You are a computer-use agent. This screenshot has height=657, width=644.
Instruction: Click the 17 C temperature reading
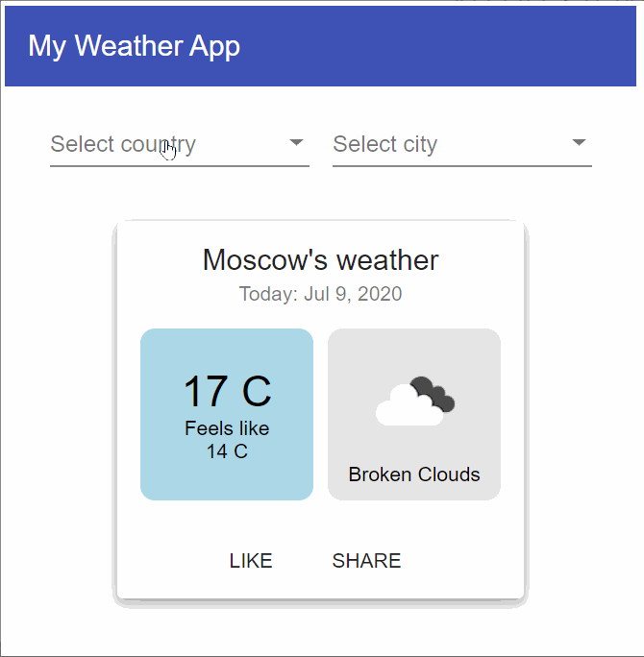click(227, 391)
